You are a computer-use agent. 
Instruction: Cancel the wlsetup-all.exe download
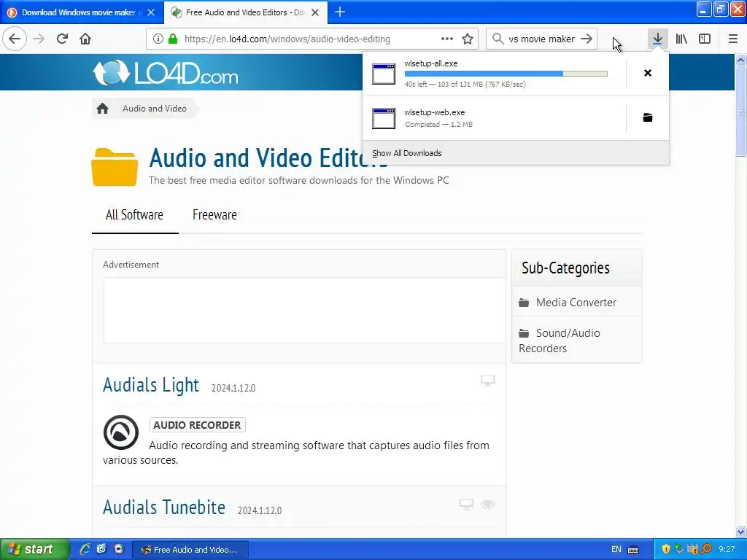pyautogui.click(x=648, y=73)
